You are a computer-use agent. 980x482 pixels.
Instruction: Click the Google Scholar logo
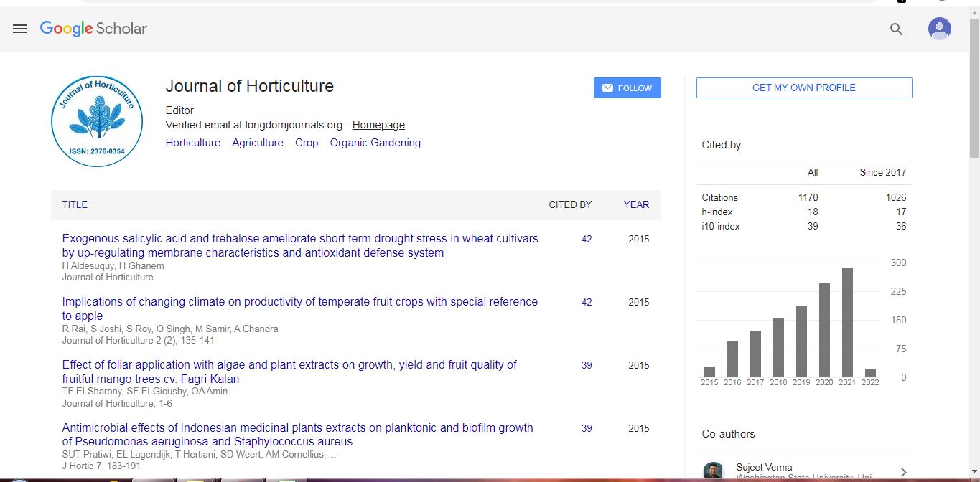pos(93,29)
